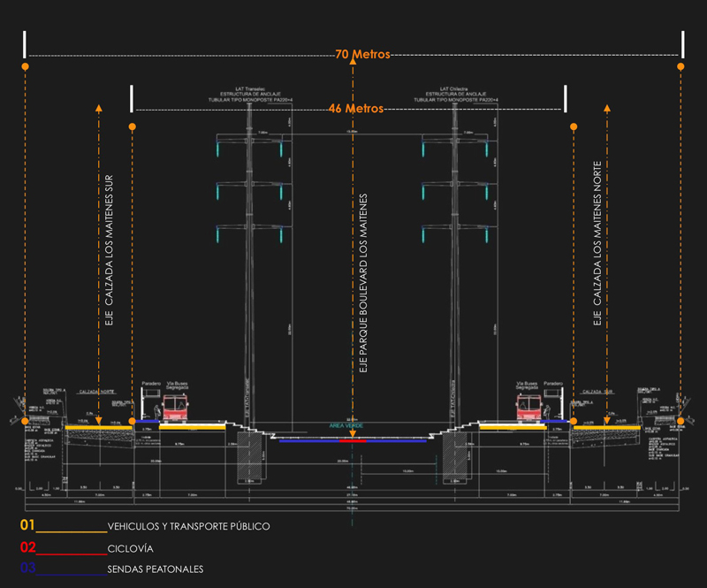Select the left LAT Transelec monopole tower

pyautogui.click(x=249, y=265)
